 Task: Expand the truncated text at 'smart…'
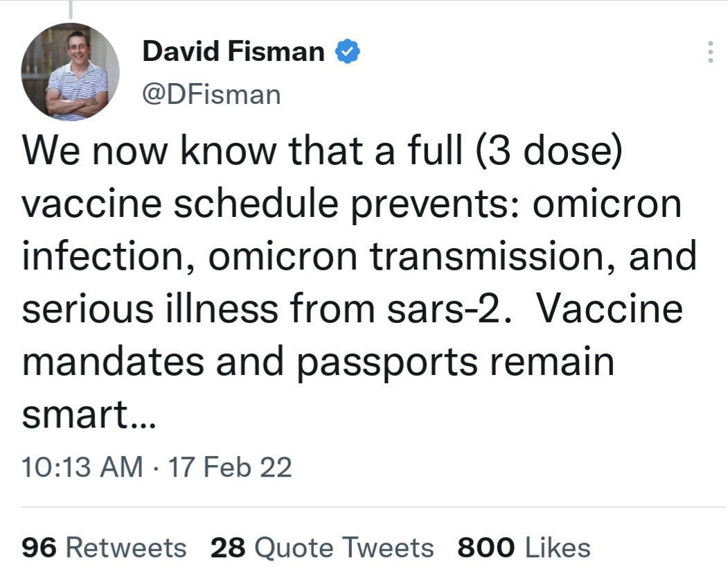(89, 414)
